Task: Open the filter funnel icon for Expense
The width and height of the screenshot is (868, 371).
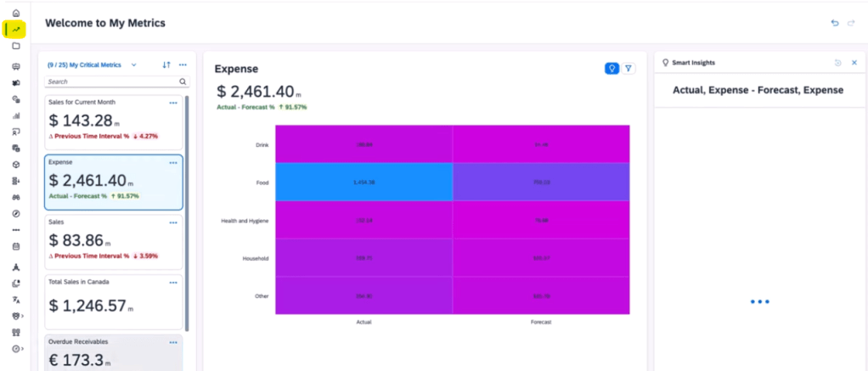Action: pyautogui.click(x=628, y=69)
